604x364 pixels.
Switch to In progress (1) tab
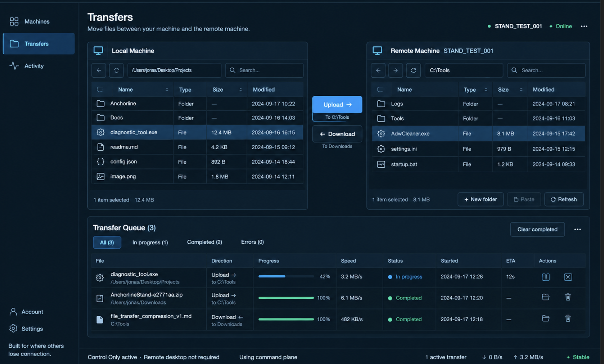(x=150, y=243)
